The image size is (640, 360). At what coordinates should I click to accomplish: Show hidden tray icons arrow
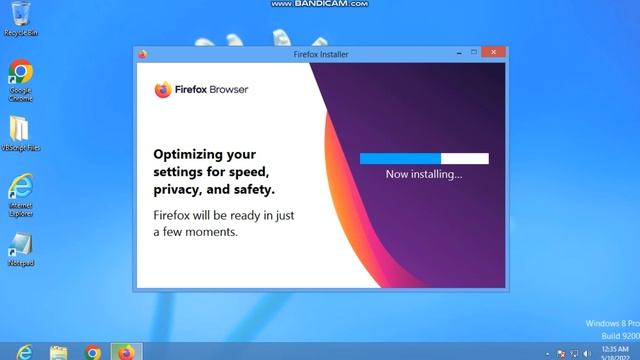point(548,354)
